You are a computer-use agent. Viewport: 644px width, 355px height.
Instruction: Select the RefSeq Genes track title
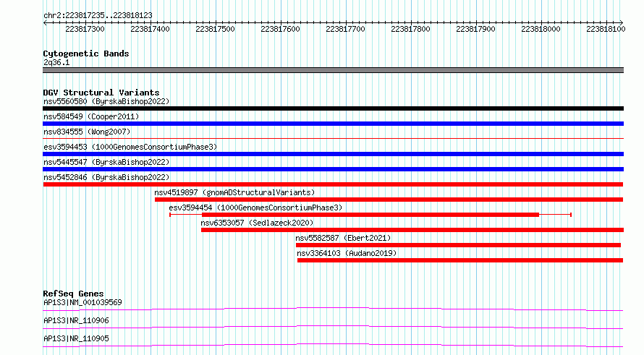click(74, 294)
